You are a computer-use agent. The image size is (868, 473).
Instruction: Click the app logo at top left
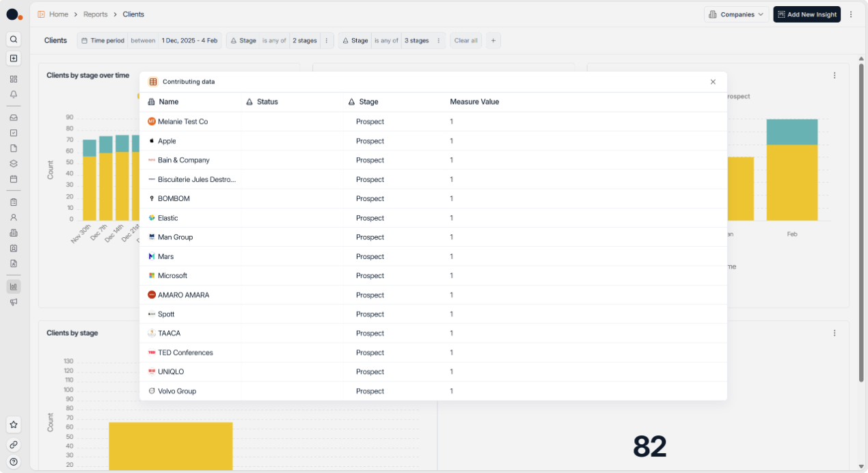pyautogui.click(x=14, y=14)
